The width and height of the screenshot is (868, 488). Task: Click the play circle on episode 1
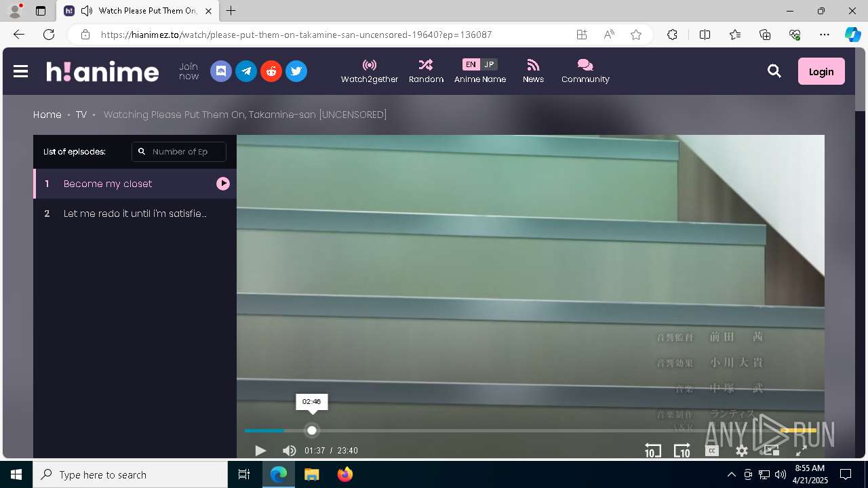tap(223, 184)
